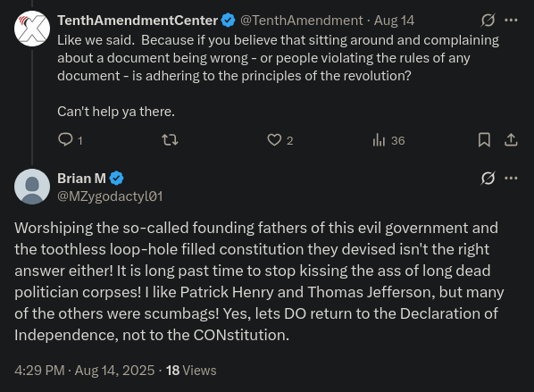Visit the @MZygodactyl01 handle
This screenshot has height=392, width=534.
(110, 196)
